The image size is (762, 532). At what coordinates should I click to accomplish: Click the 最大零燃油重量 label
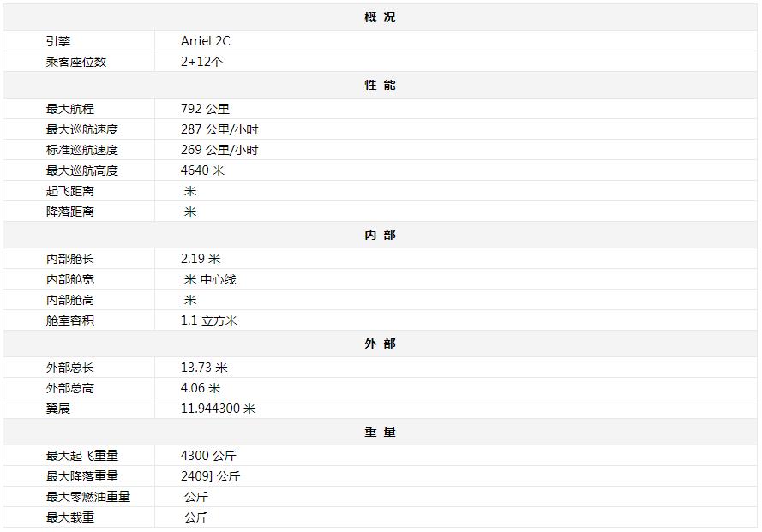[x=88, y=497]
